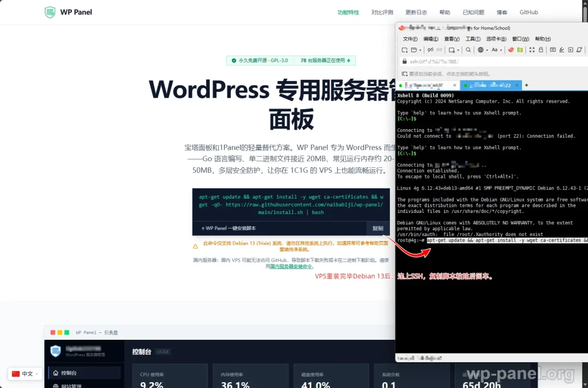Click the WP Panel shield logo in the header
588x388 pixels.
pyautogui.click(x=50, y=12)
